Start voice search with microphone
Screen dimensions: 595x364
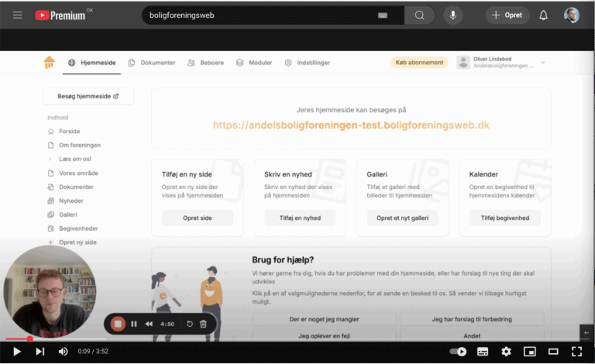pyautogui.click(x=452, y=15)
